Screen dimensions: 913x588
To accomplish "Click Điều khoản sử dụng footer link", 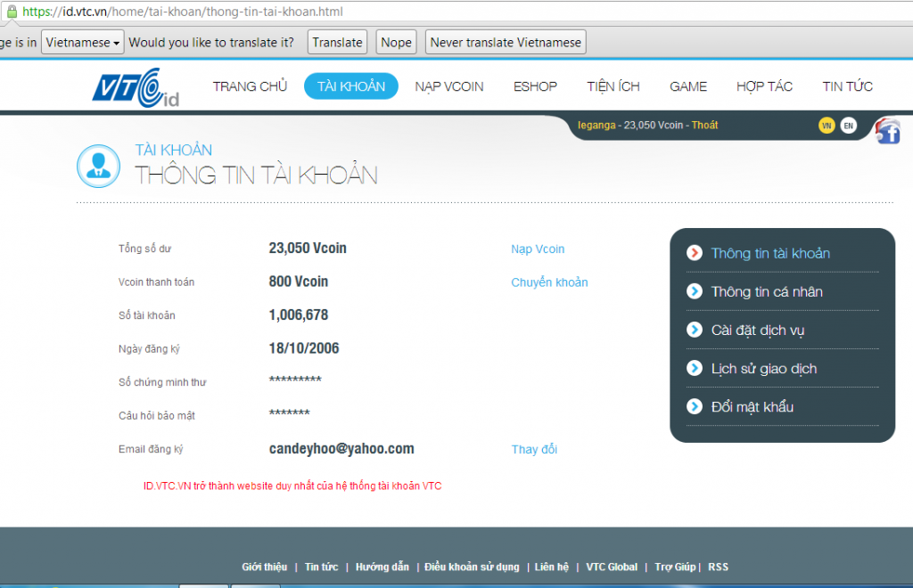I will [x=472, y=567].
